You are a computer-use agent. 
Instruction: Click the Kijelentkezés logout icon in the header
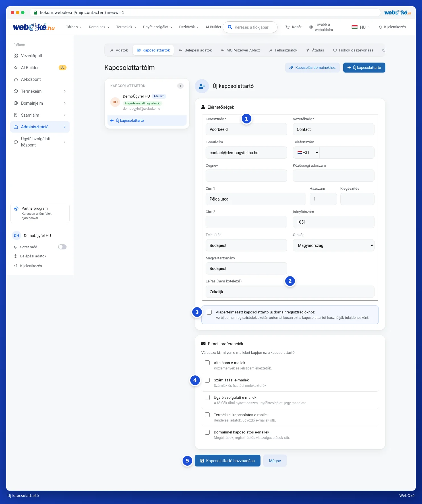pyautogui.click(x=380, y=27)
